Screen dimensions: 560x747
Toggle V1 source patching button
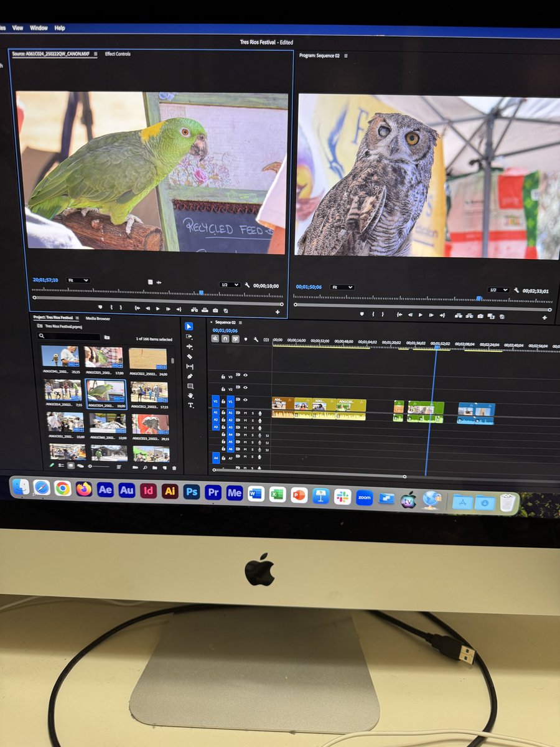click(x=216, y=400)
